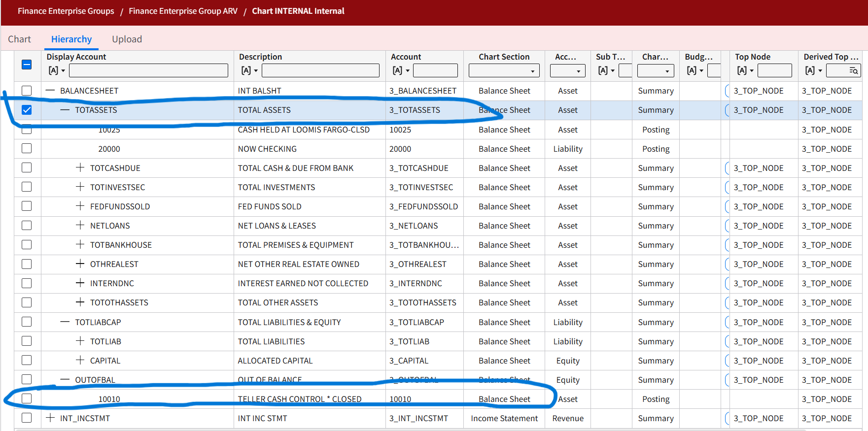Sort by the Description column header
The width and height of the screenshot is (868, 431).
pos(261,57)
